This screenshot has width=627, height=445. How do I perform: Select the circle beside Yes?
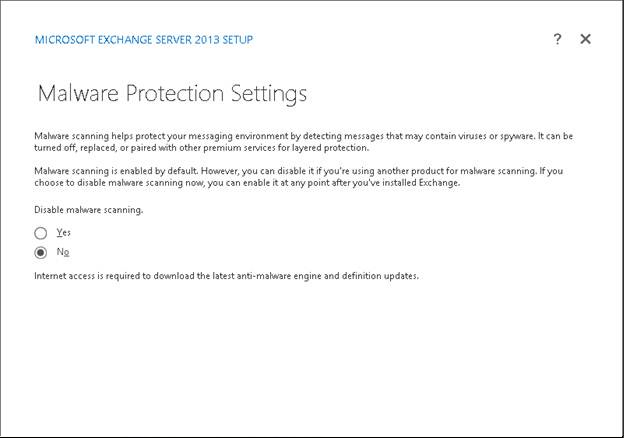(41, 233)
